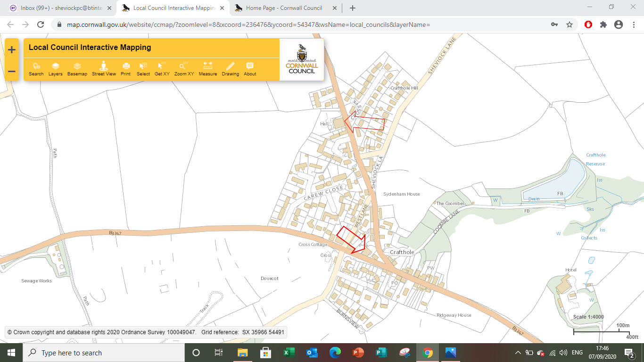644x362 pixels.
Task: Reload the map page
Action: click(41, 25)
